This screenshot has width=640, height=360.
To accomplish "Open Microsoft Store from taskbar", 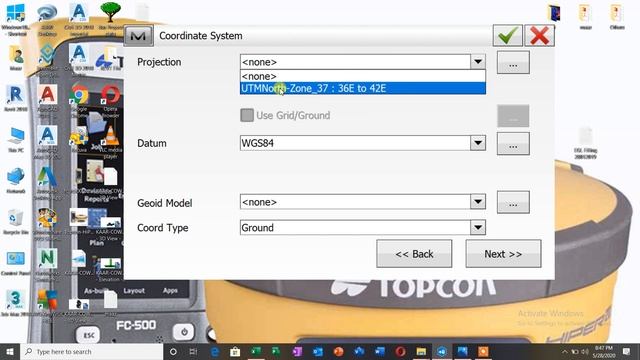I will tap(235, 351).
